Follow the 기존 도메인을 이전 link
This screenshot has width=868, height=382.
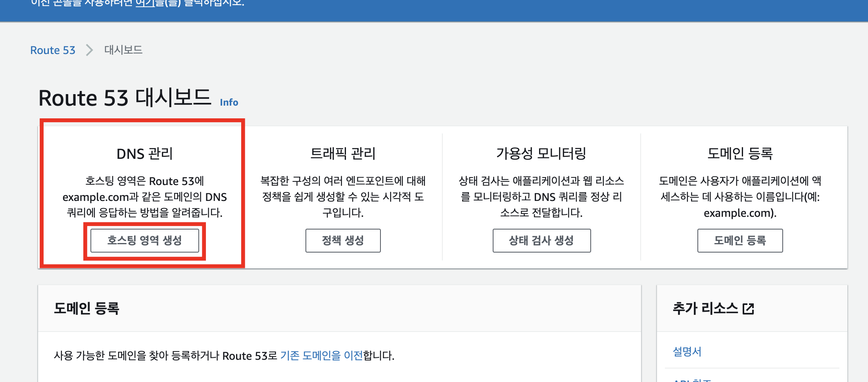pos(321,355)
